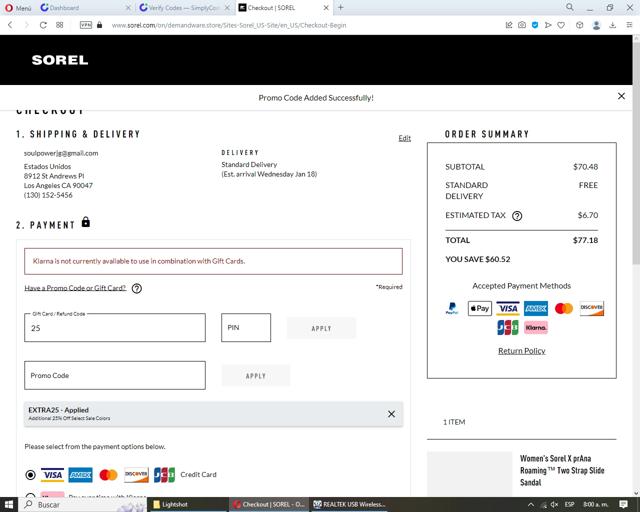This screenshot has height=512, width=640.
Task: Open the extensions cube icon
Action: click(579, 25)
